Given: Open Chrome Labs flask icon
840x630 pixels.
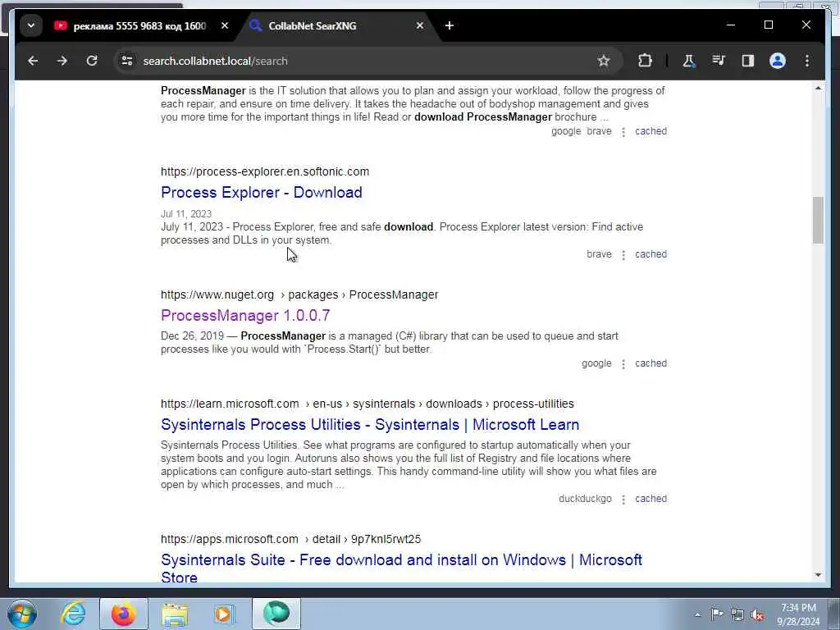Looking at the screenshot, I should tap(689, 61).
